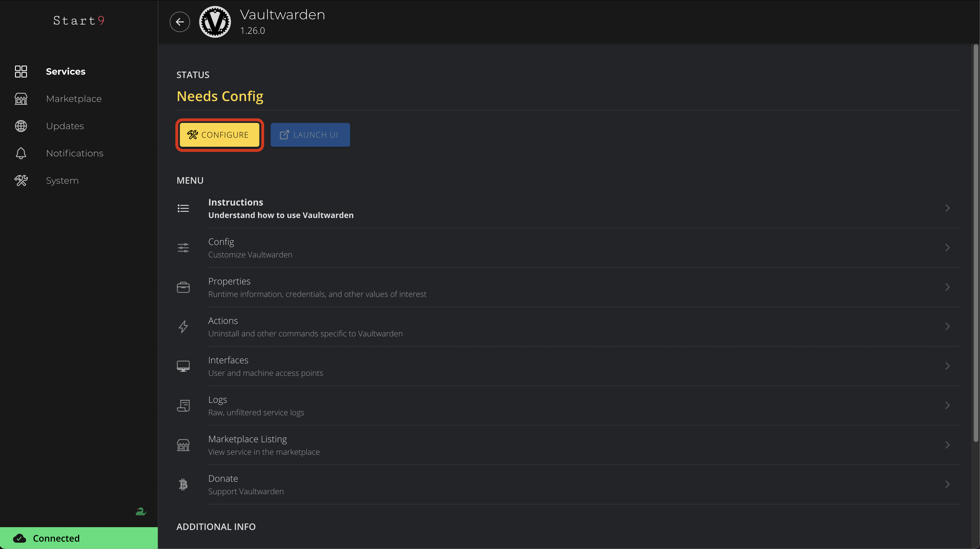Click the Marketplace storefront sidebar icon
The image size is (980, 549).
pyautogui.click(x=21, y=99)
